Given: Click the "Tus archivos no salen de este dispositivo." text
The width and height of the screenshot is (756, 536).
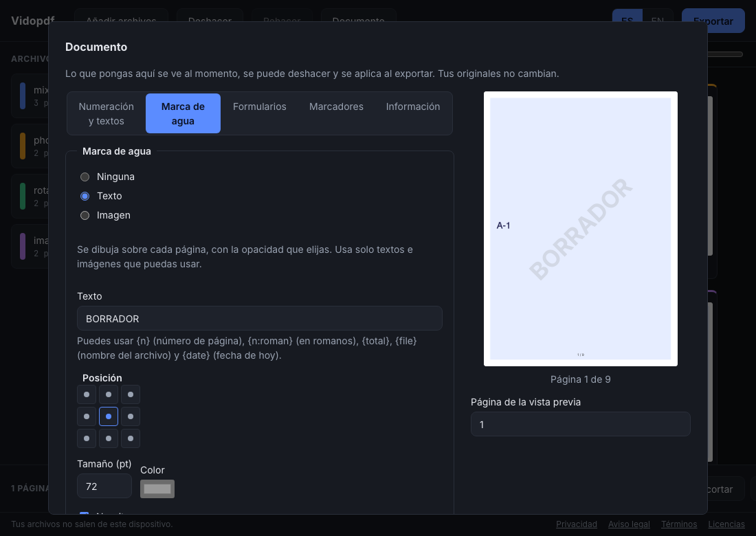Looking at the screenshot, I should (x=91, y=524).
